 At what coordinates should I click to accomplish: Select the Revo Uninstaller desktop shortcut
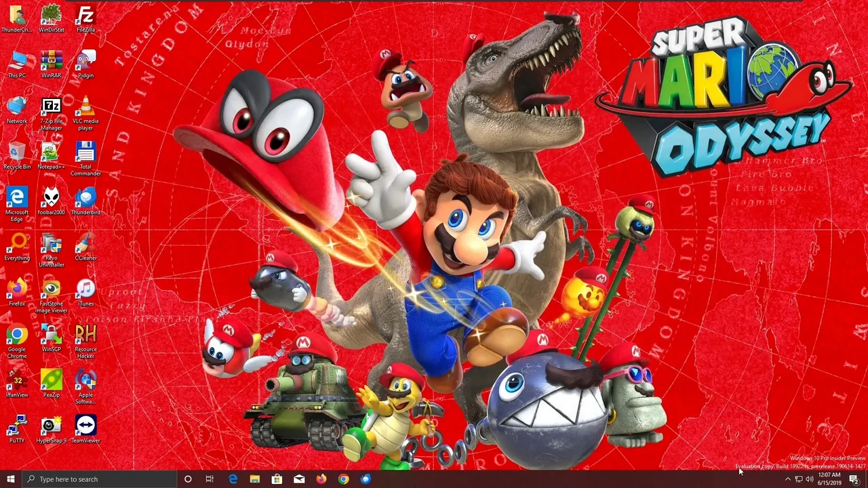pos(52,250)
